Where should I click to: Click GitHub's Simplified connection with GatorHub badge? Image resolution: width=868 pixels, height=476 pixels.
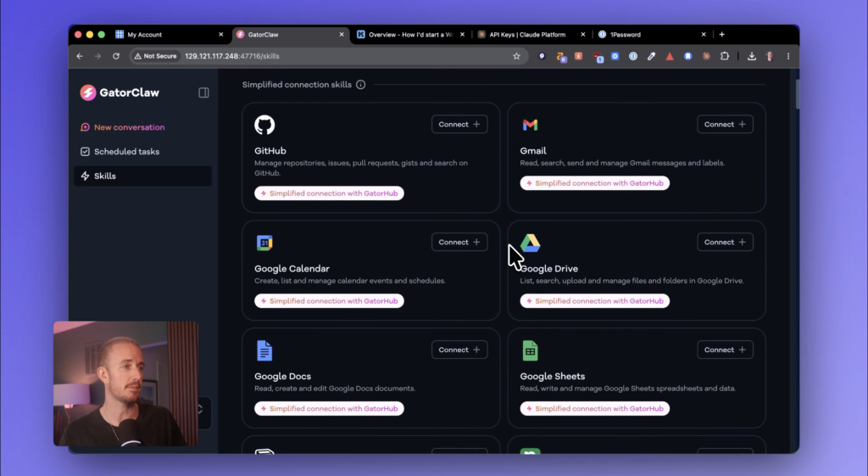tap(329, 193)
